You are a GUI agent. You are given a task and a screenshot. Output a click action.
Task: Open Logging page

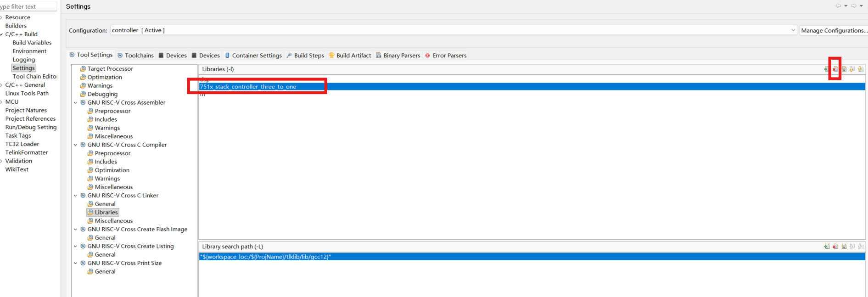pyautogui.click(x=24, y=60)
